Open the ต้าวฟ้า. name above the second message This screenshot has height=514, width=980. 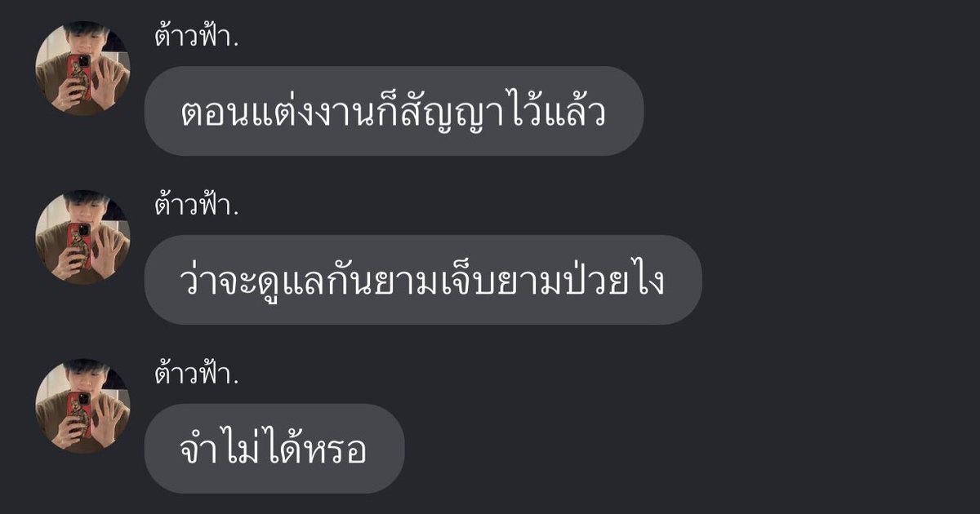(196, 205)
